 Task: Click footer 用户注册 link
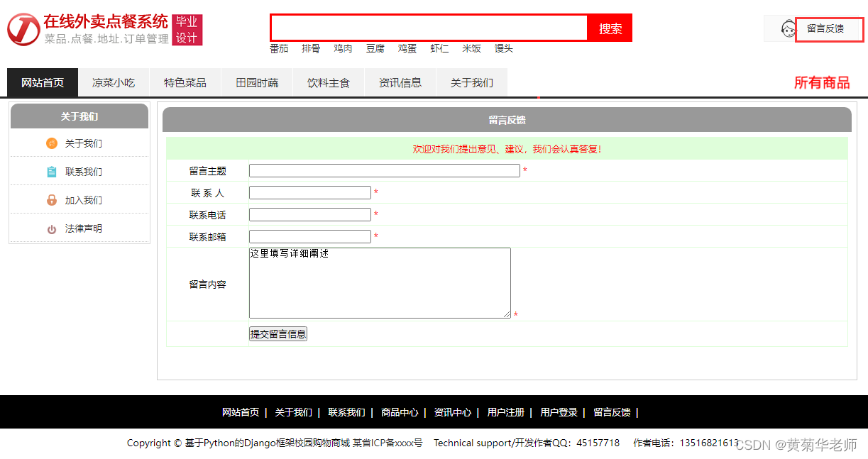coord(506,412)
